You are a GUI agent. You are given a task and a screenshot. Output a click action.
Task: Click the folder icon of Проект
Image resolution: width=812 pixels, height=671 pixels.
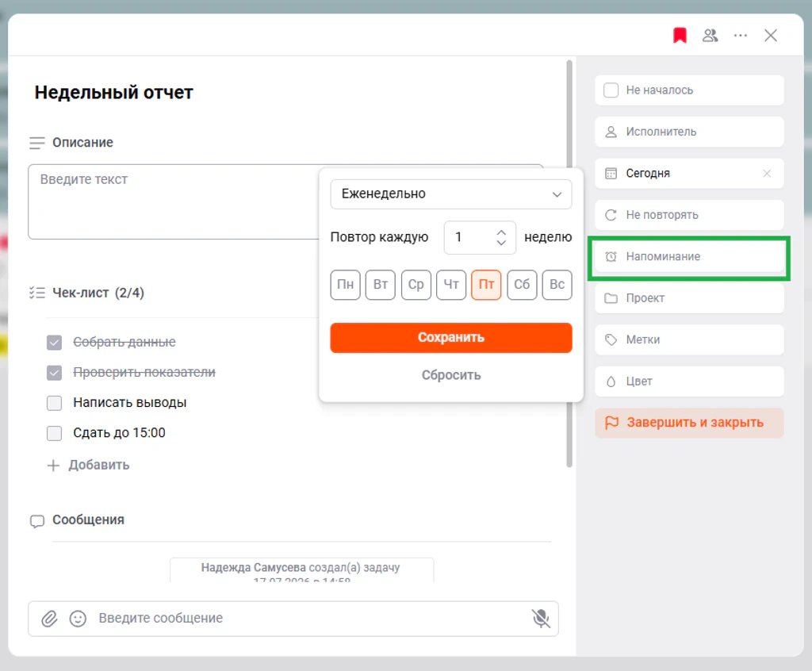pos(611,298)
